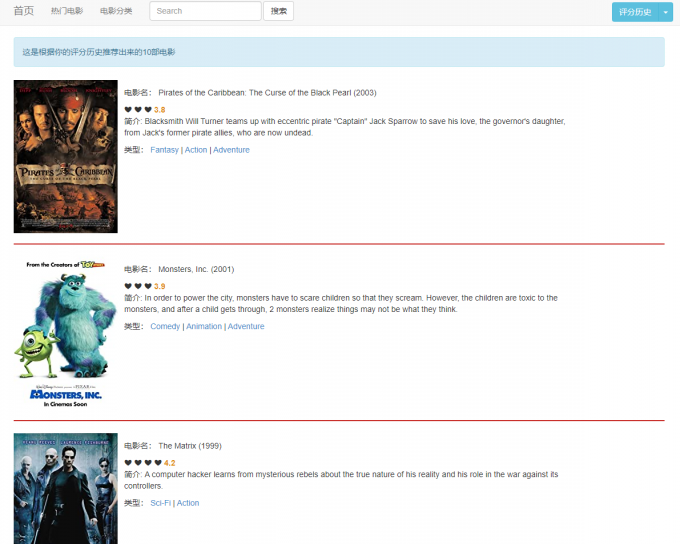Image resolution: width=680 pixels, height=544 pixels.
Task: Open The Matrix poster thumbnail
Action: [65, 488]
